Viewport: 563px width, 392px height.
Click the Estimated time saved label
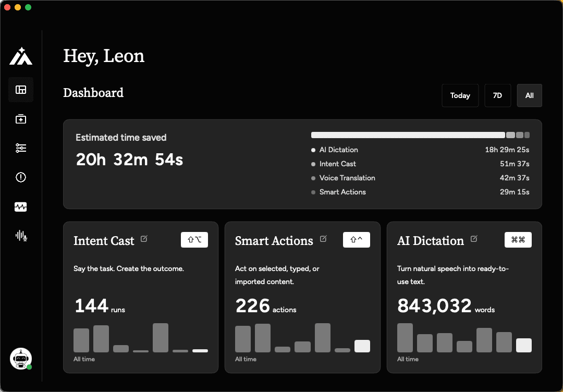pos(121,138)
